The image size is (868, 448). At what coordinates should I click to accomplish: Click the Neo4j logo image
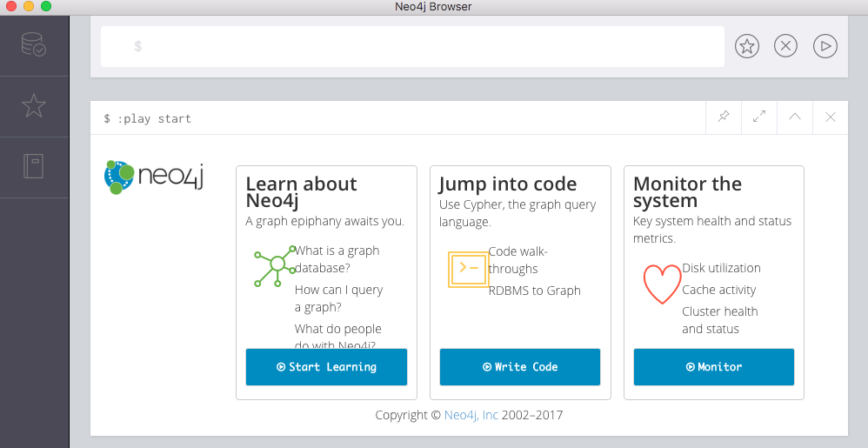click(x=153, y=176)
